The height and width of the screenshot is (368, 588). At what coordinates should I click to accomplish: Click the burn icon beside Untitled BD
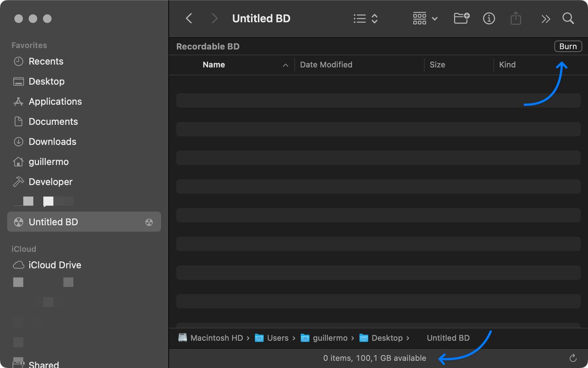coord(149,222)
